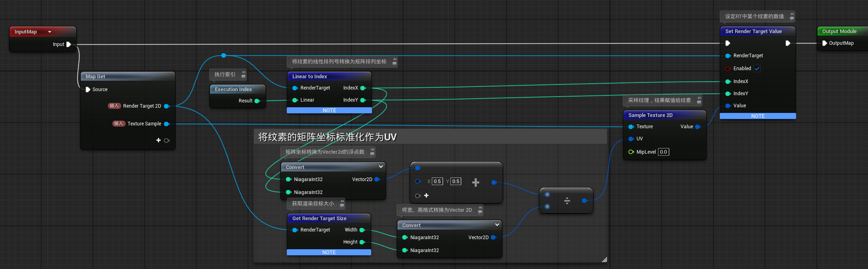Open the InputMap node dropdown arrow
Screen dimensions: 868x269
[50, 32]
